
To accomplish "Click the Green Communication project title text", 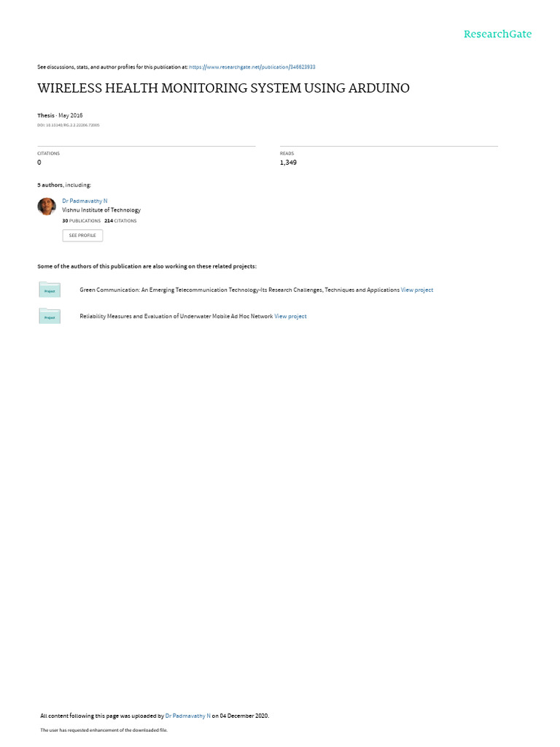I will [239, 290].
